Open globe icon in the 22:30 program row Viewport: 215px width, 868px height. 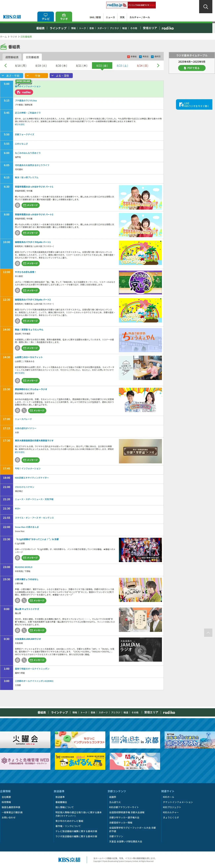click(x=18, y=558)
